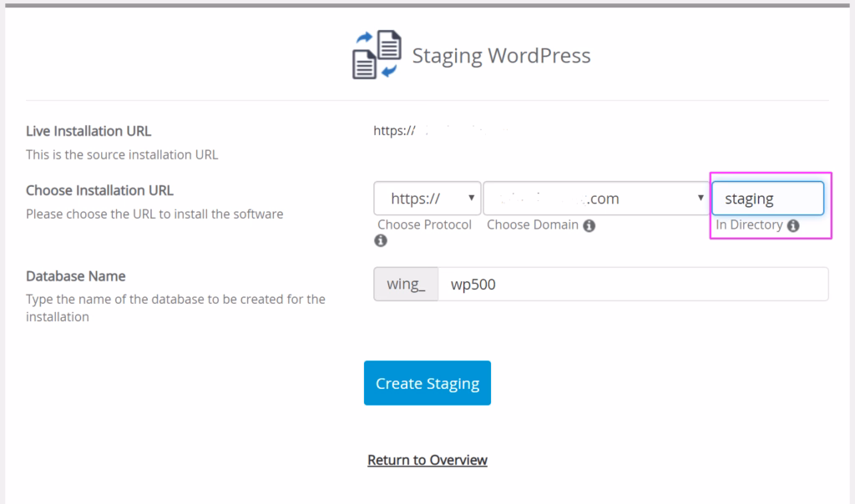
Task: Click the 'Choose Domain' caption
Action: 533,225
